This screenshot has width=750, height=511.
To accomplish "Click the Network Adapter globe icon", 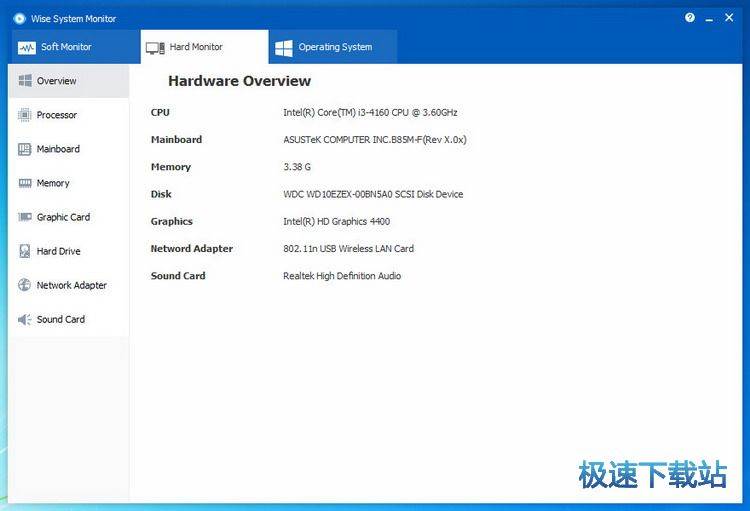I will click(25, 285).
